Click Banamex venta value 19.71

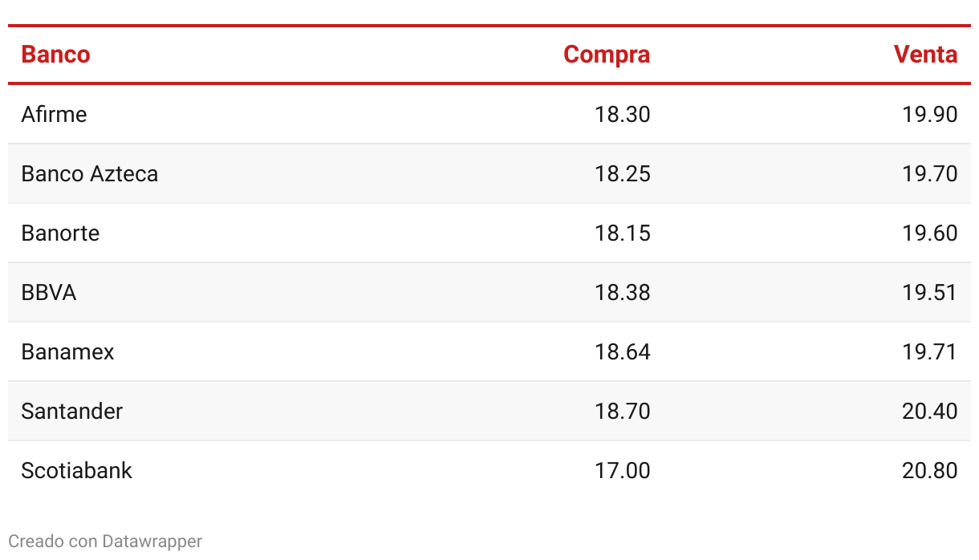(930, 351)
